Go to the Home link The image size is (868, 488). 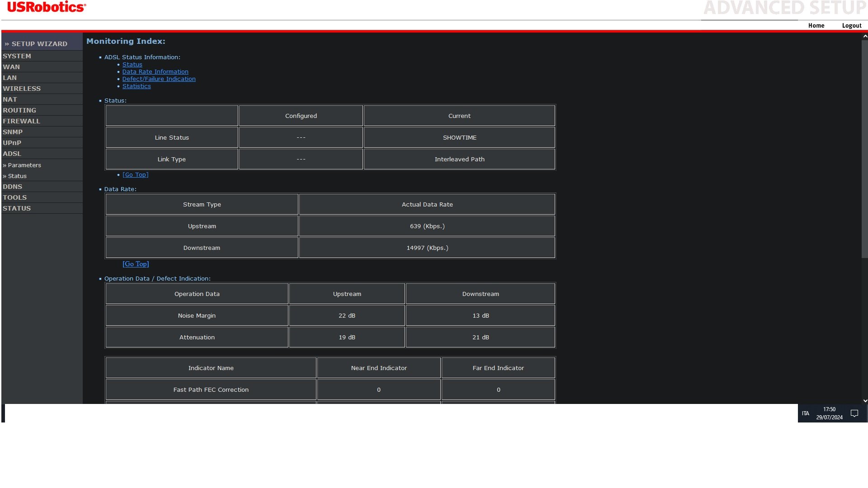click(816, 26)
